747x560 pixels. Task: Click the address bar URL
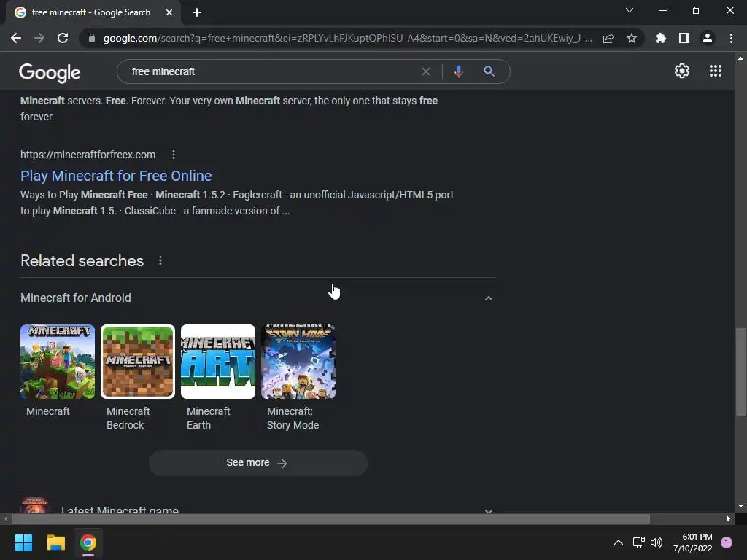coord(348,38)
